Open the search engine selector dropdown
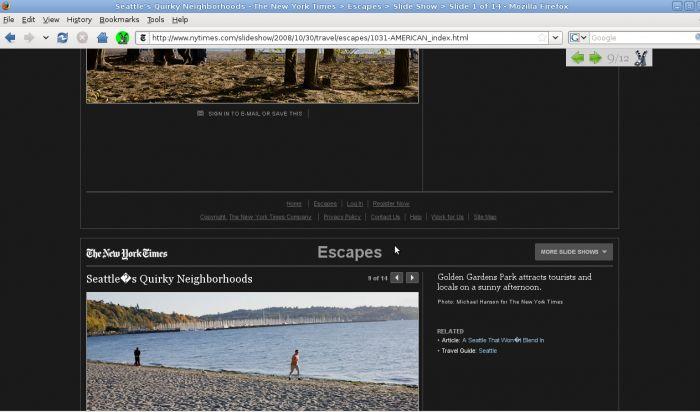The width and height of the screenshot is (700, 412). tap(578, 37)
